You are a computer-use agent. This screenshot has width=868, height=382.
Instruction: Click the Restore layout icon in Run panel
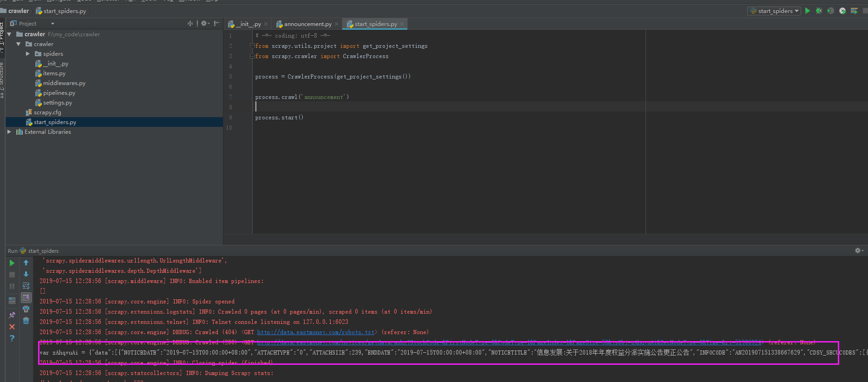(12, 301)
